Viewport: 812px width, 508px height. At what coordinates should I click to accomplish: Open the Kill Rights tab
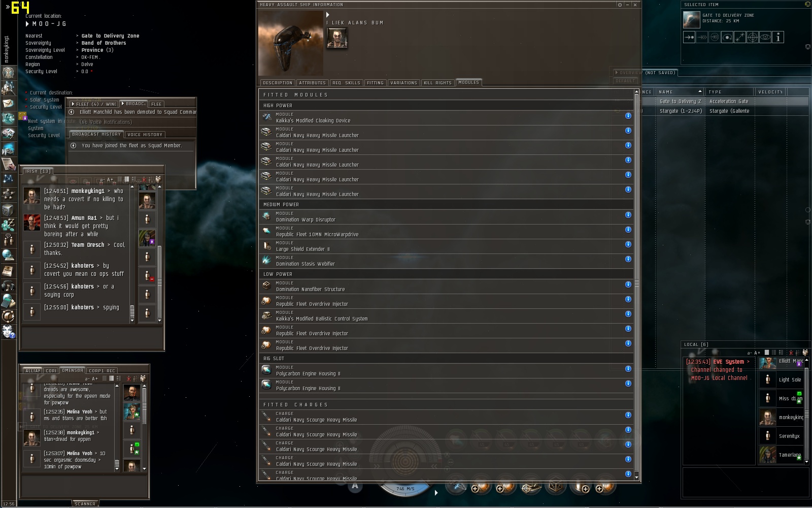pyautogui.click(x=437, y=83)
